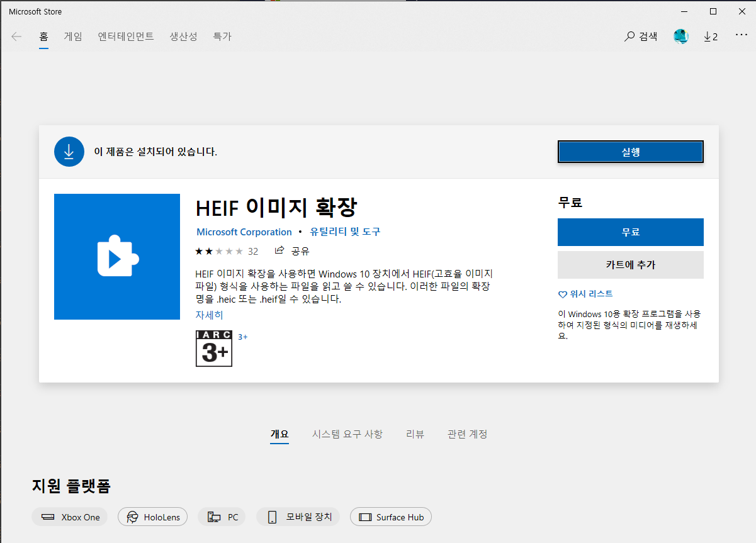Click the HEIF extension app icon

click(x=117, y=257)
